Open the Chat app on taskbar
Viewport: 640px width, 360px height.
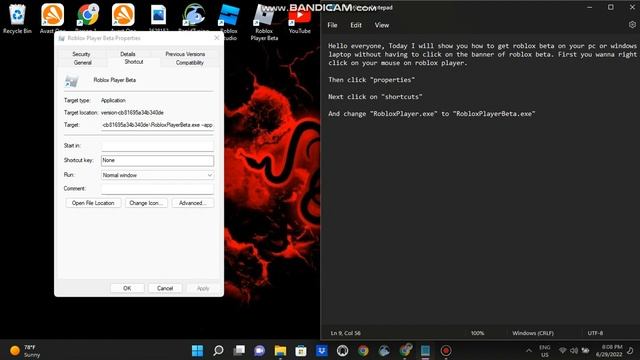click(x=260, y=351)
